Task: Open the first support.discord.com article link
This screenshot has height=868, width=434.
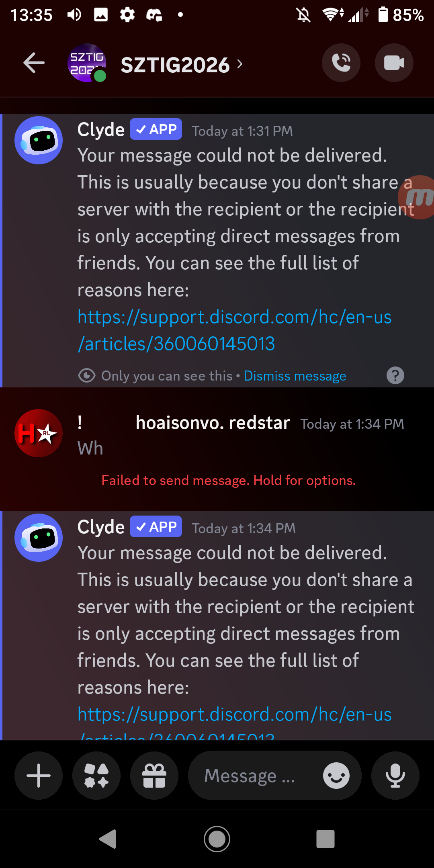Action: (x=234, y=330)
